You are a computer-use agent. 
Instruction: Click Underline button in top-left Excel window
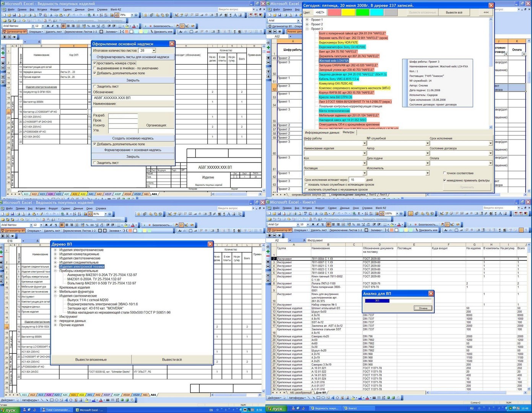click(57, 26)
